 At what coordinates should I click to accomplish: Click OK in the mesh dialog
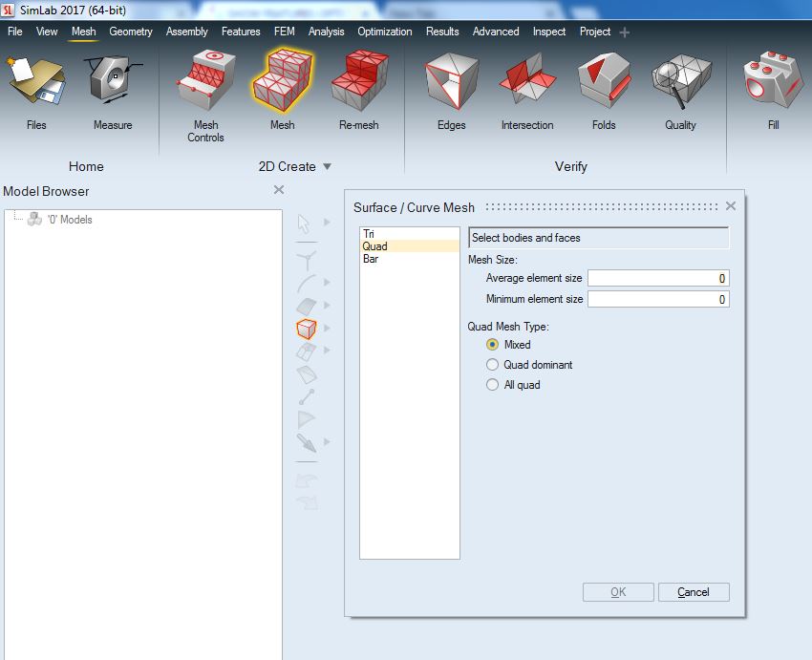click(618, 592)
